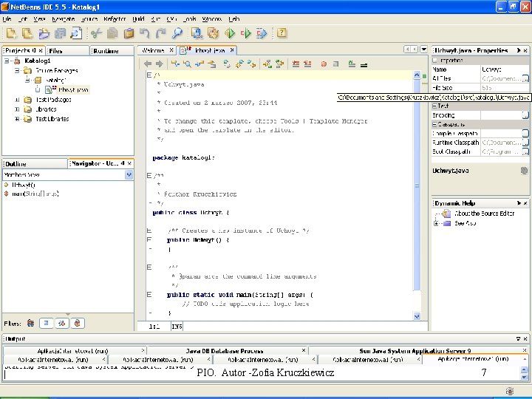Viewport: 532px width, 399px height.
Task: Open the Welcome editor tab
Action: tap(154, 51)
